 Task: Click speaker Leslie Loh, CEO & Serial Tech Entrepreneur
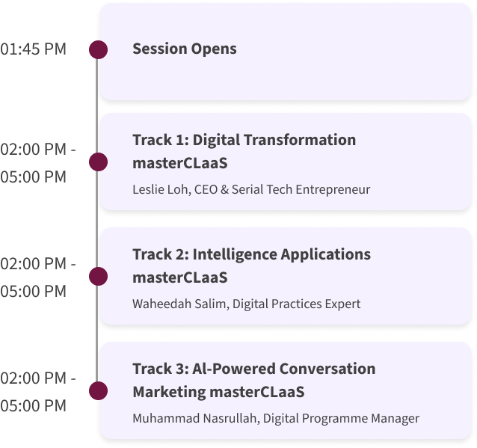tap(251, 189)
